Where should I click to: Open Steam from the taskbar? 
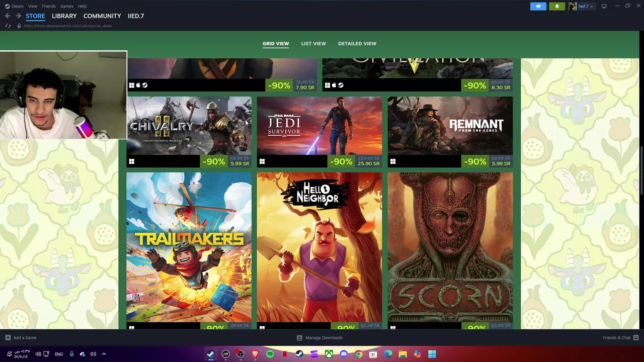click(210, 354)
